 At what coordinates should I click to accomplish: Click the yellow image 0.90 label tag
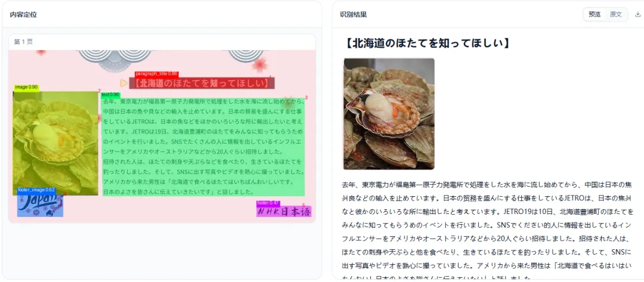(x=27, y=88)
